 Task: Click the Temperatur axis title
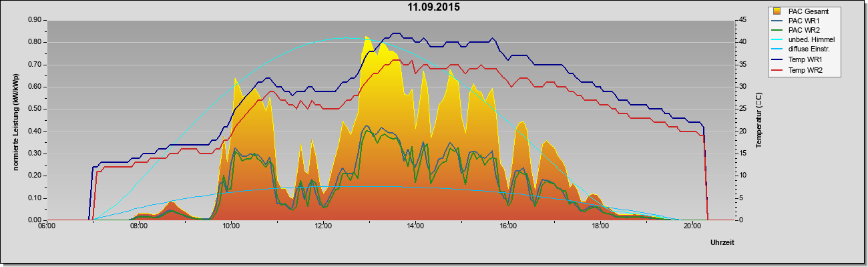click(758, 121)
